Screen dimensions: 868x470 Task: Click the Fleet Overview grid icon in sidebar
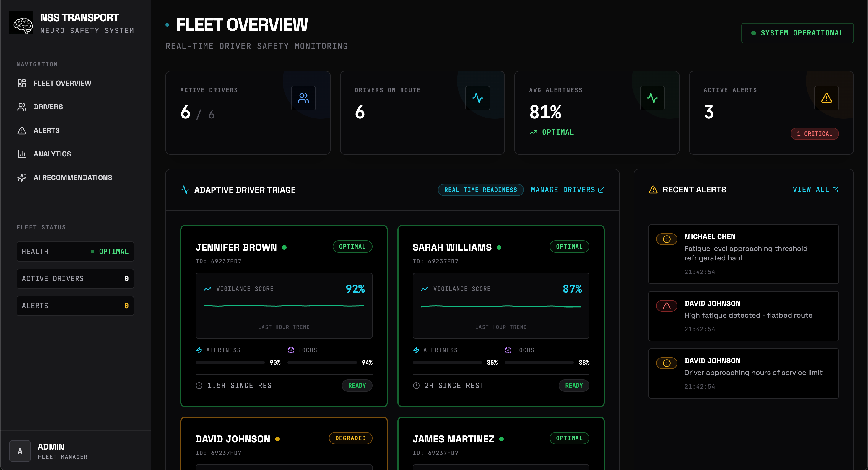(x=22, y=83)
